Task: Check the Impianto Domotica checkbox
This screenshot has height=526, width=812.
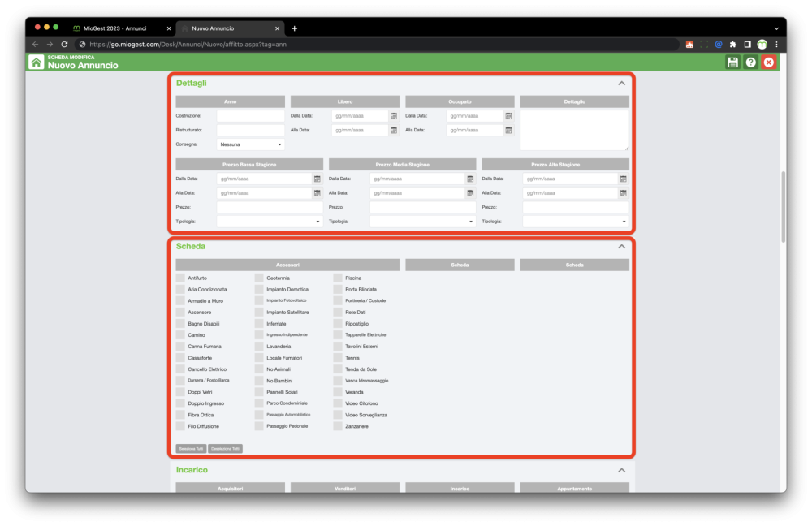Action: (x=259, y=290)
